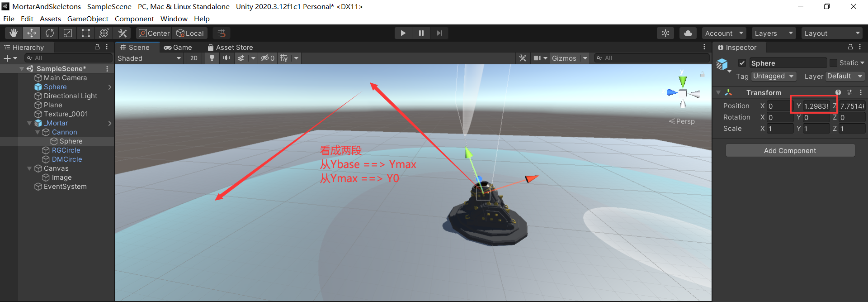Toggle Gizmos button

pyautogui.click(x=564, y=58)
